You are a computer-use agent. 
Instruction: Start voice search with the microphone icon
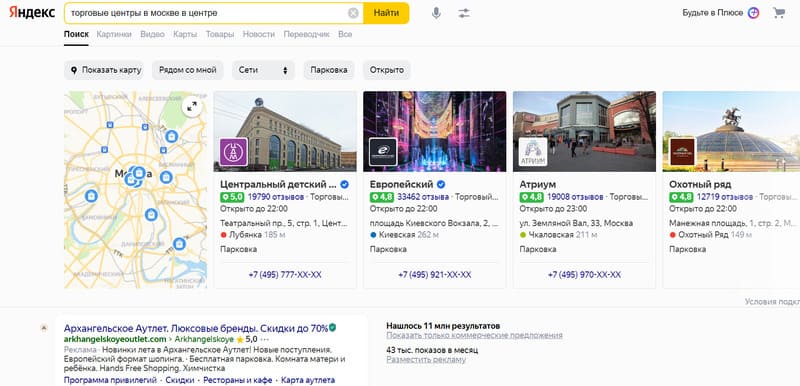click(436, 13)
